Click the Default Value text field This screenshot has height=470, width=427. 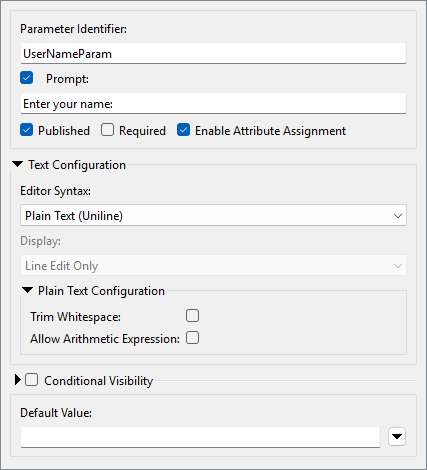200,437
